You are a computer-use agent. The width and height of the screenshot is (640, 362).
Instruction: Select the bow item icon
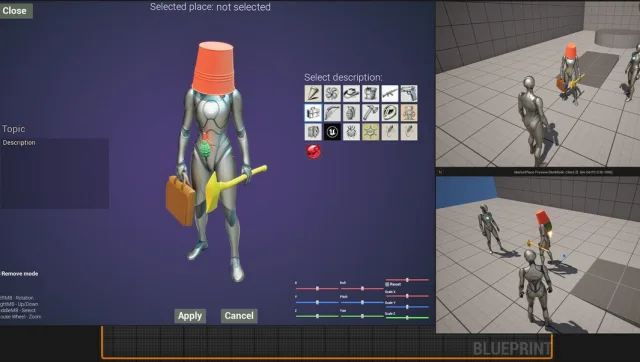tap(332, 112)
